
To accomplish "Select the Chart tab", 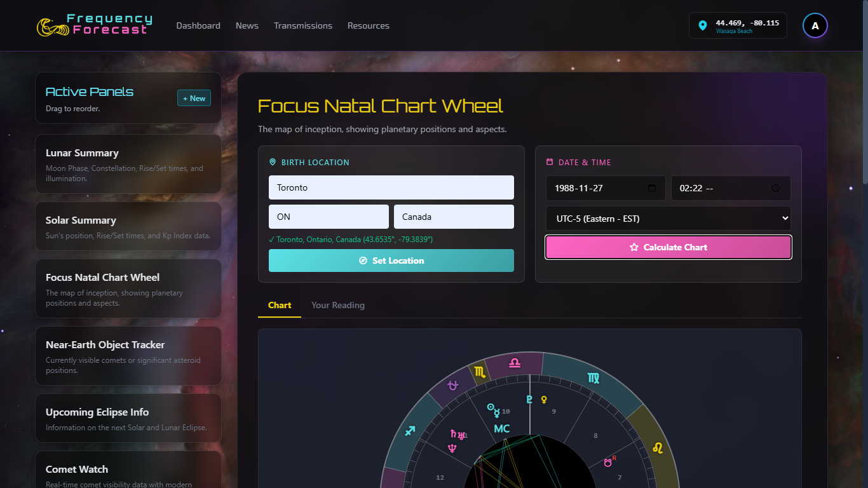I will point(279,305).
